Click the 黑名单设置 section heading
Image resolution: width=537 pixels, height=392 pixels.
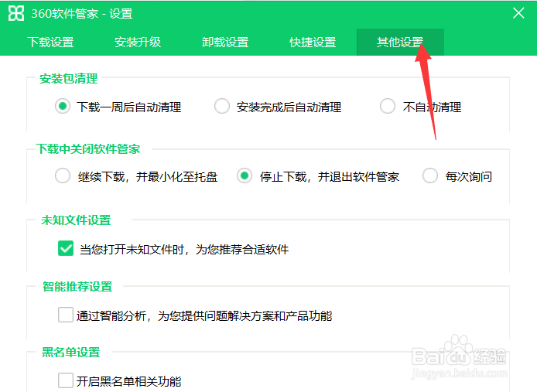coord(71,353)
